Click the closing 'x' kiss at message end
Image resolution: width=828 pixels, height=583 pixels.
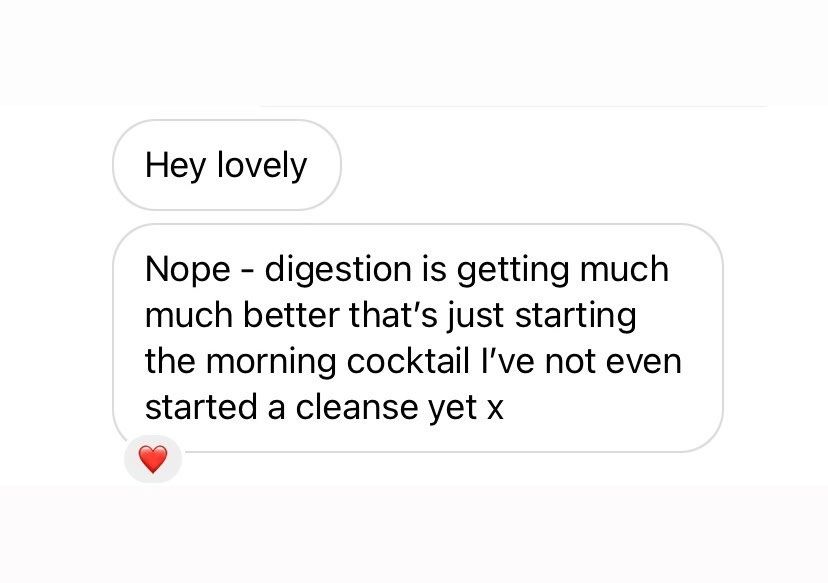[495, 409]
